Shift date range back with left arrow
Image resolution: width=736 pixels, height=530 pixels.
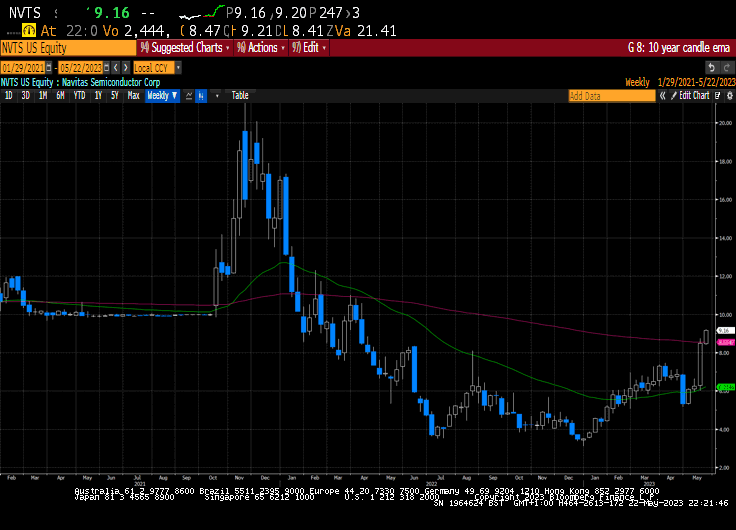click(x=116, y=68)
